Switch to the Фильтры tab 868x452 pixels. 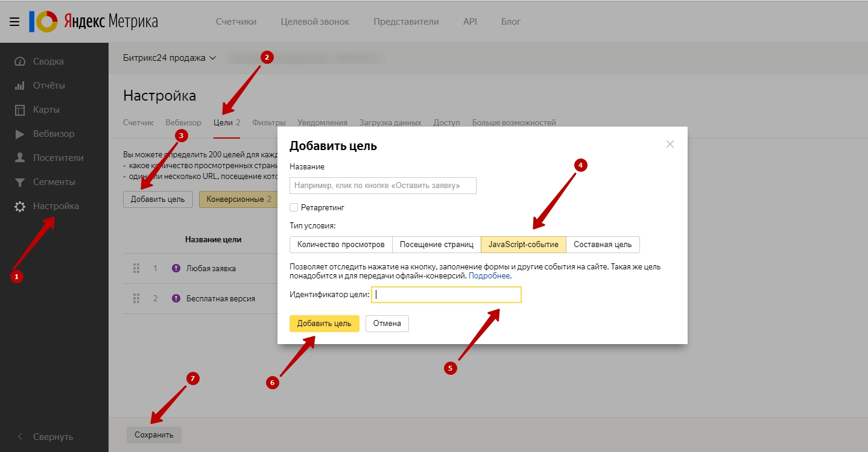[x=269, y=122]
